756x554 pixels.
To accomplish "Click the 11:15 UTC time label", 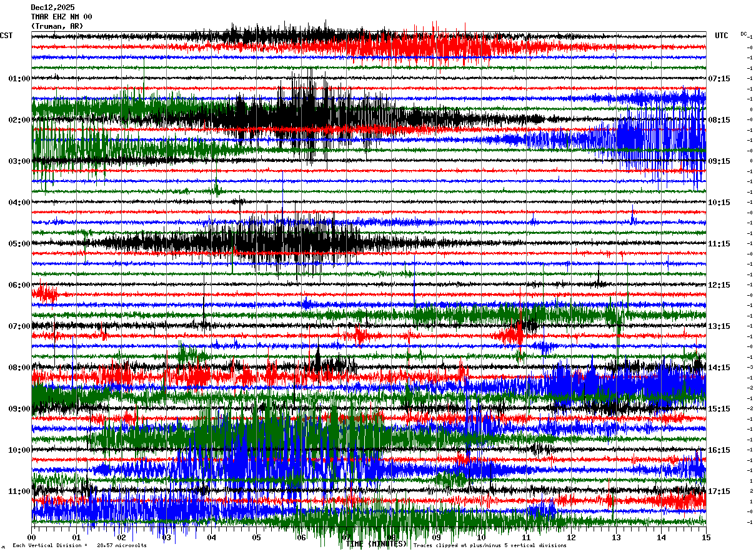I will pos(719,244).
